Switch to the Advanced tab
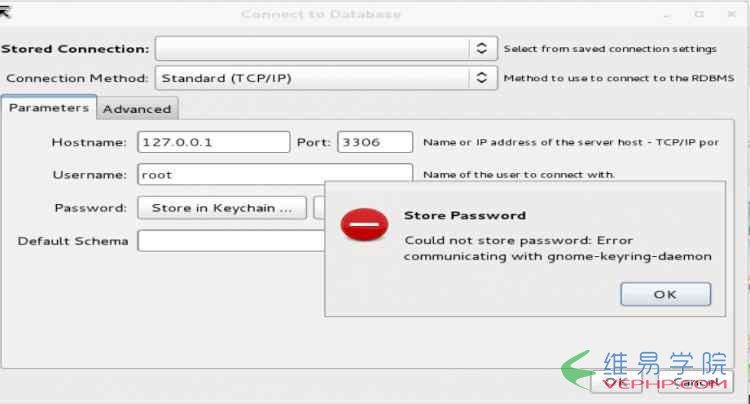The height and width of the screenshot is (404, 750). [x=137, y=109]
